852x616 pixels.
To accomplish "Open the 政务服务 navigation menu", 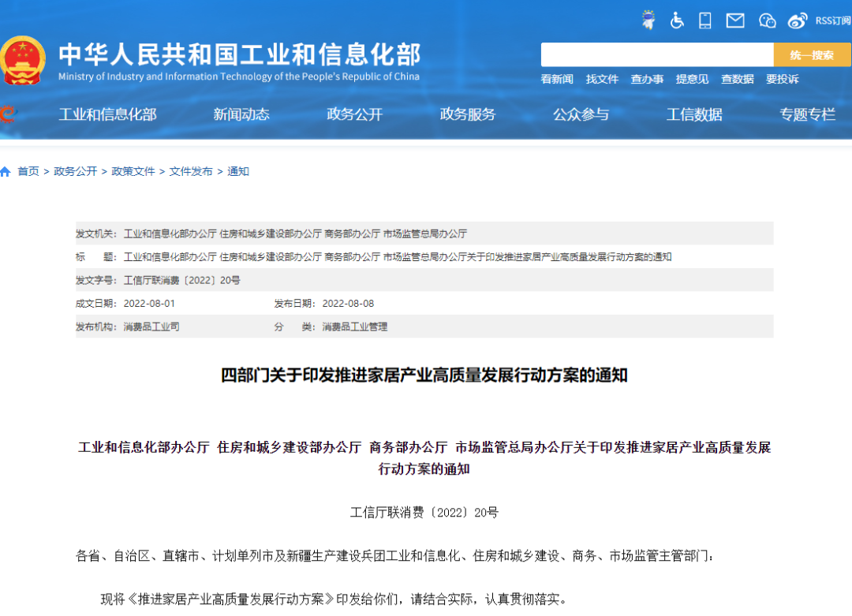I will coord(468,114).
